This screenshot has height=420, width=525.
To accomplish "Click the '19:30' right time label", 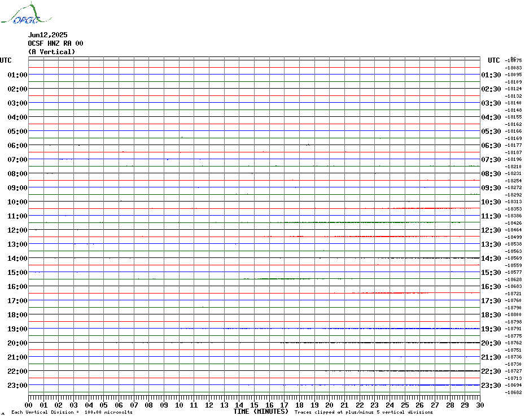I will pyautogui.click(x=491, y=329).
